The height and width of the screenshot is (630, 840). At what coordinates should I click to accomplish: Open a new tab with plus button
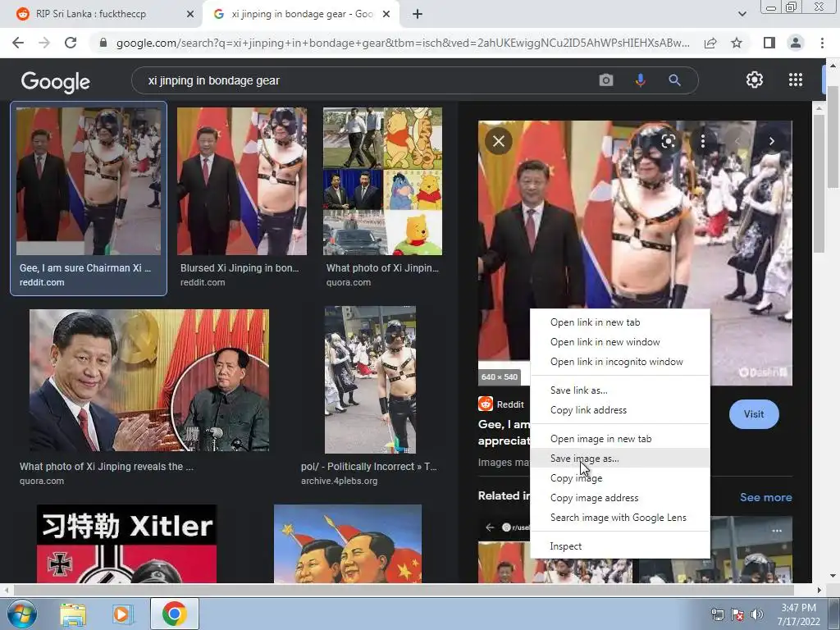418,15
